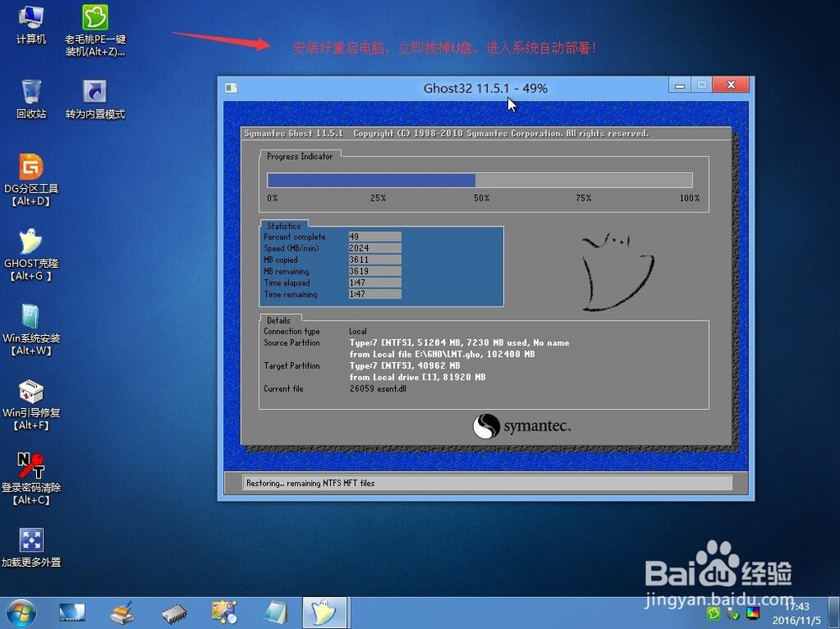This screenshot has width=840, height=629.
Task: Select the Ghost taskbar button
Action: pyautogui.click(x=324, y=613)
